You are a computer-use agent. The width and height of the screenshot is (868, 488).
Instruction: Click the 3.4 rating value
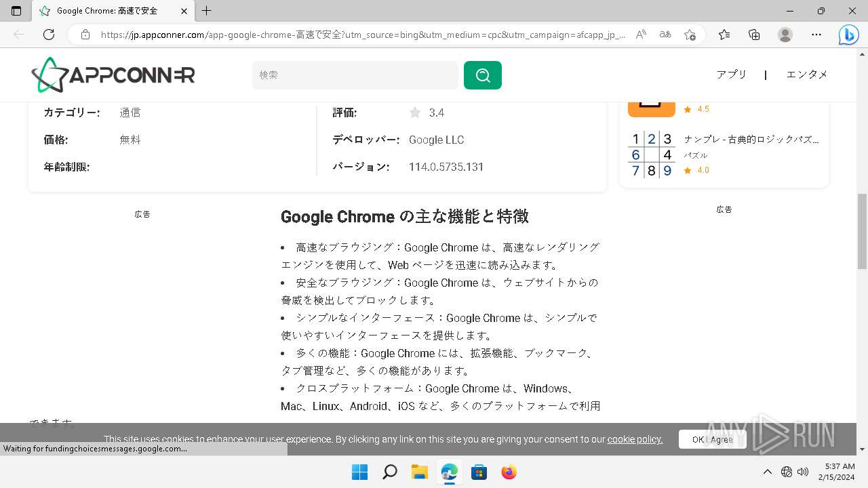point(437,113)
